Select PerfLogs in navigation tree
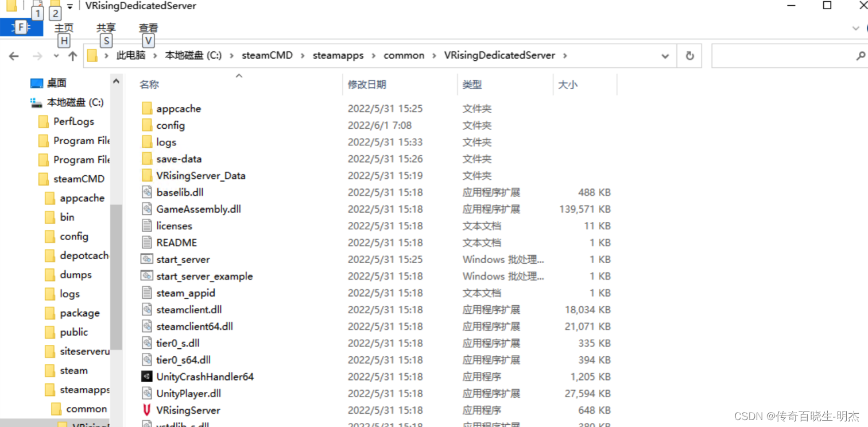The image size is (868, 427). pos(73,121)
